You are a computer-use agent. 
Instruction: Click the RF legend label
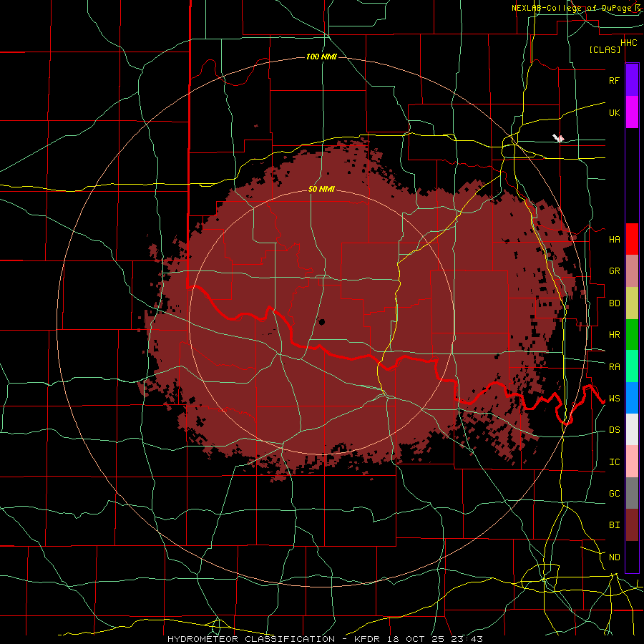pyautogui.click(x=614, y=80)
